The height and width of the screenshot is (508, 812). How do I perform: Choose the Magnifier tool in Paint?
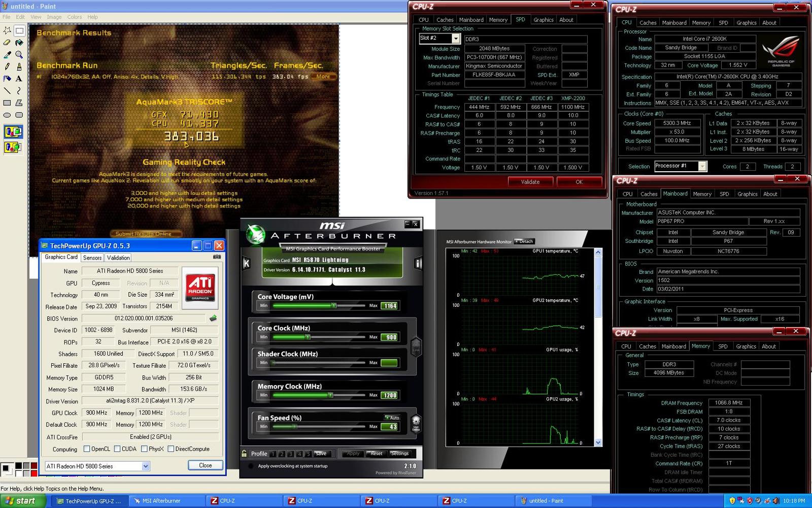(19, 54)
